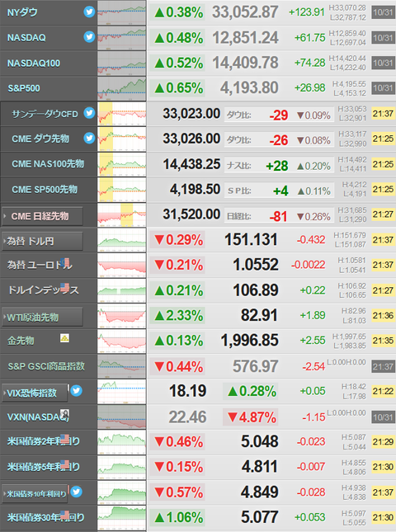This screenshot has height=532, width=396.
Task: Open the NASDAQ100 index link
Action: [x=34, y=64]
